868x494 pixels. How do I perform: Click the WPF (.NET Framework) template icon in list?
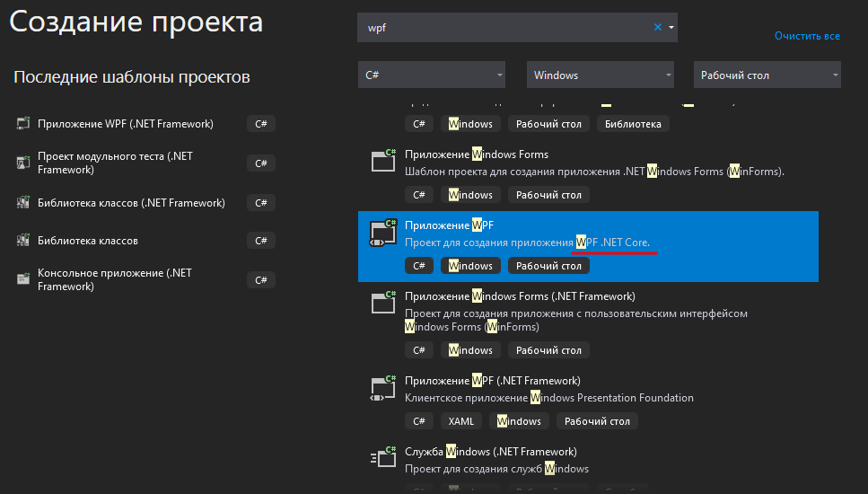pos(384,387)
